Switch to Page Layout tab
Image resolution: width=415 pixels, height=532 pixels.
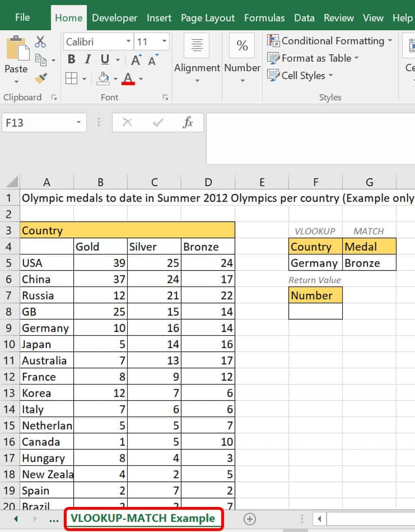pyautogui.click(x=207, y=18)
